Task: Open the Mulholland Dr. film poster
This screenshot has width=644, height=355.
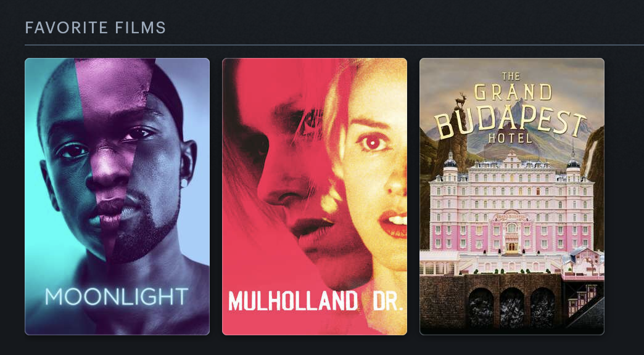Action: (315, 197)
